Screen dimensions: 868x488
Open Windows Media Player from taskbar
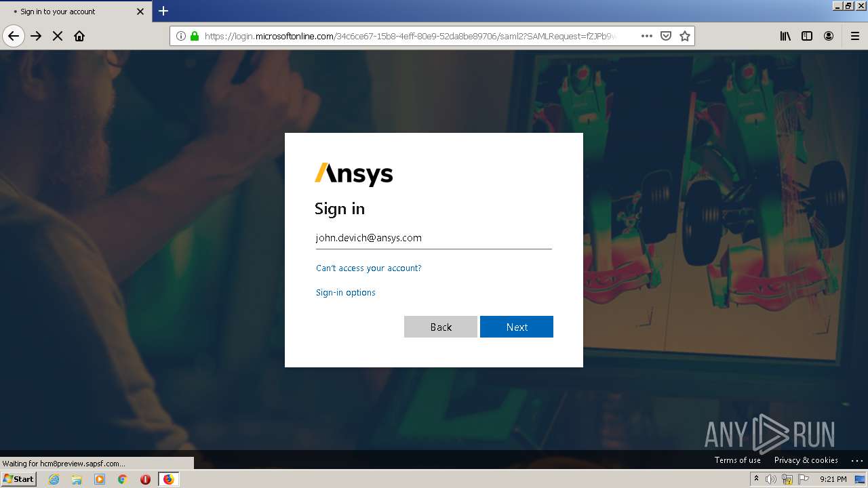(x=100, y=479)
